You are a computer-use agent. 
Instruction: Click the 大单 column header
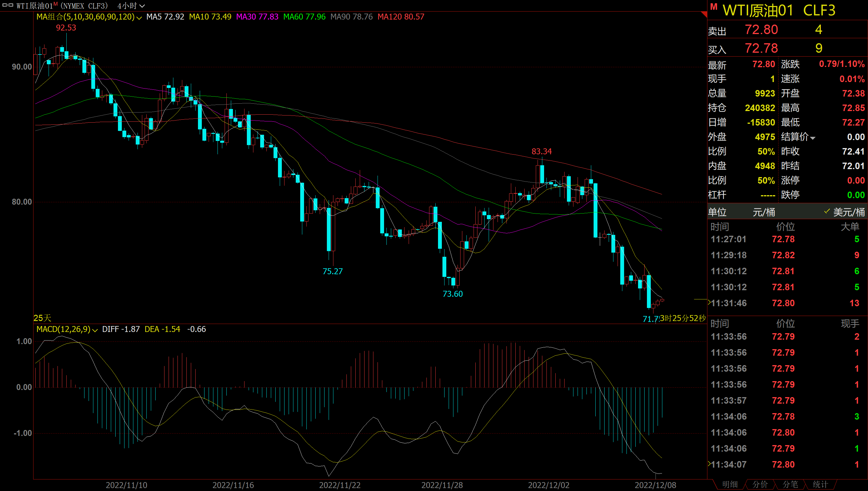[x=850, y=227]
